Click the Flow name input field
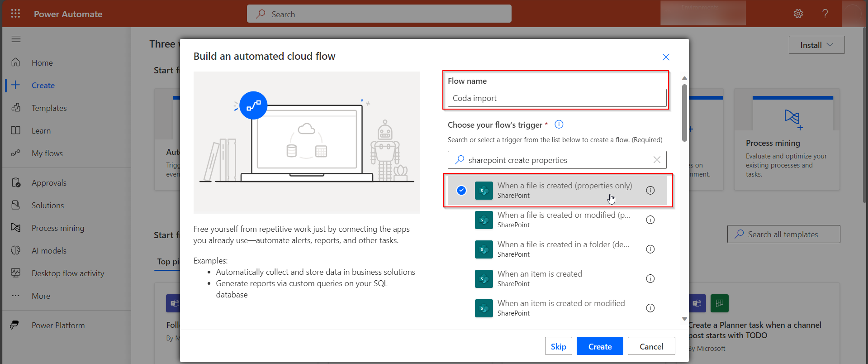The image size is (868, 364). coord(557,98)
